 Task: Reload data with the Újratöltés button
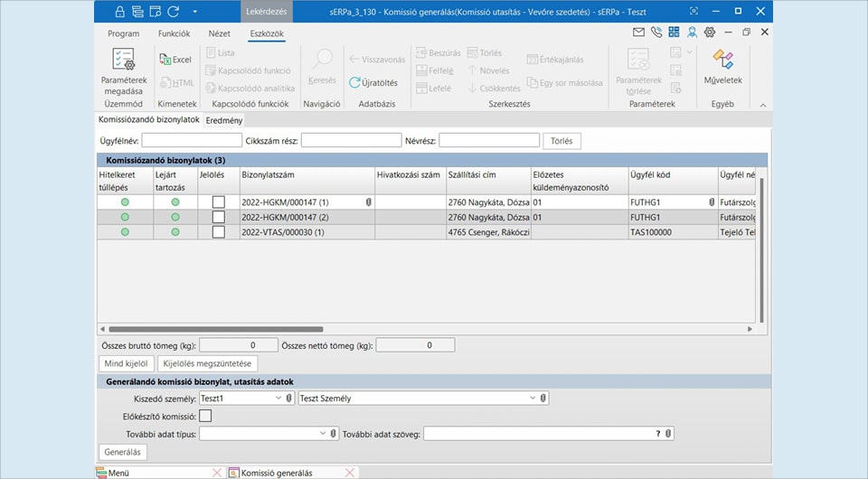click(x=373, y=83)
